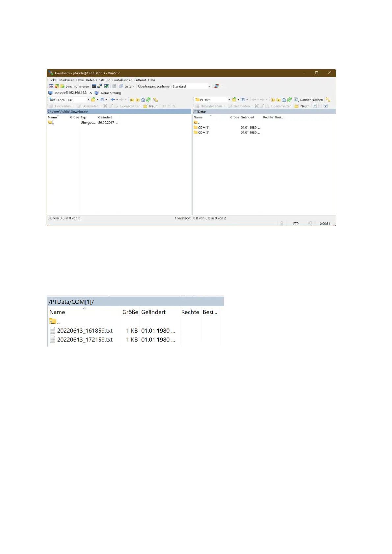Click the Dateien suchen button
Viewport: 392px width, 554px height.
coord(309,100)
